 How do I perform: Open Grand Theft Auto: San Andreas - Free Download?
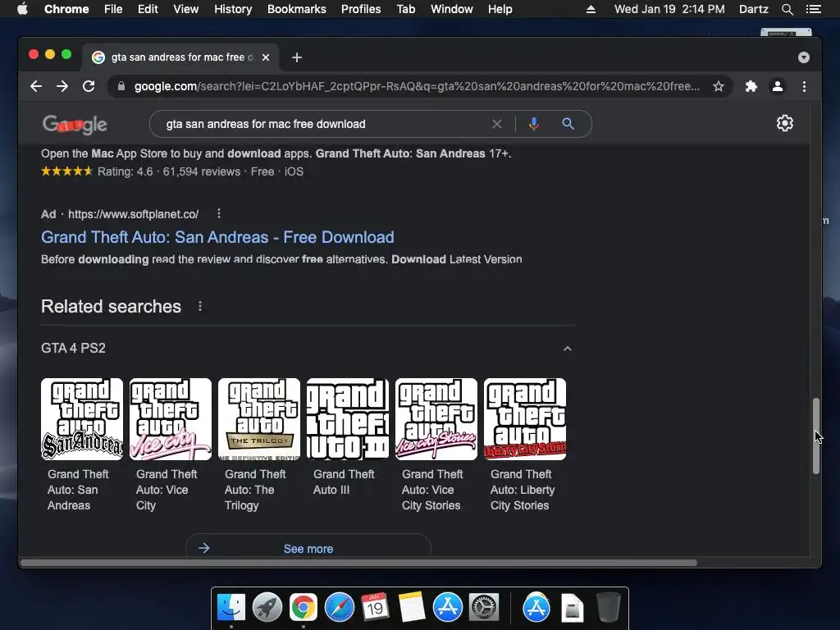click(217, 237)
